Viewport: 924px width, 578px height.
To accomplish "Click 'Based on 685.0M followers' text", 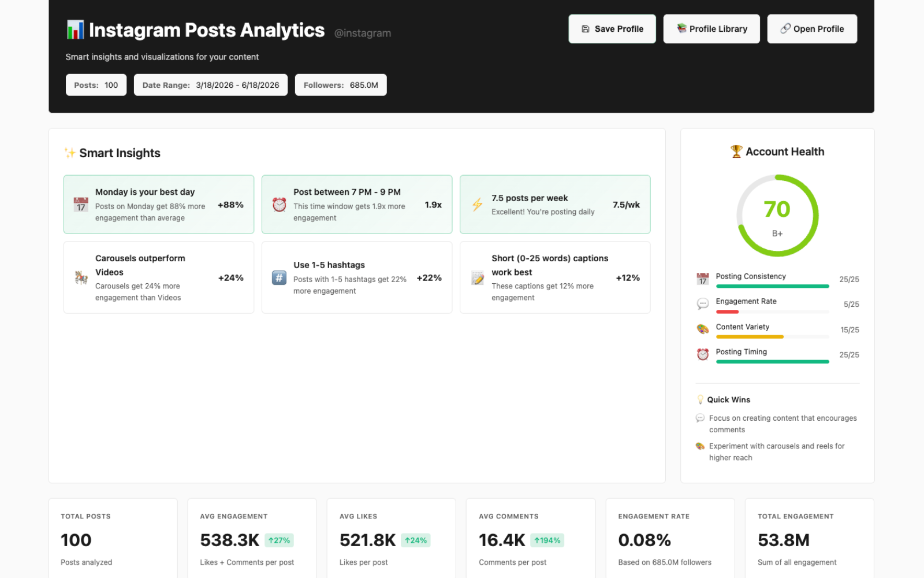I will pos(665,562).
